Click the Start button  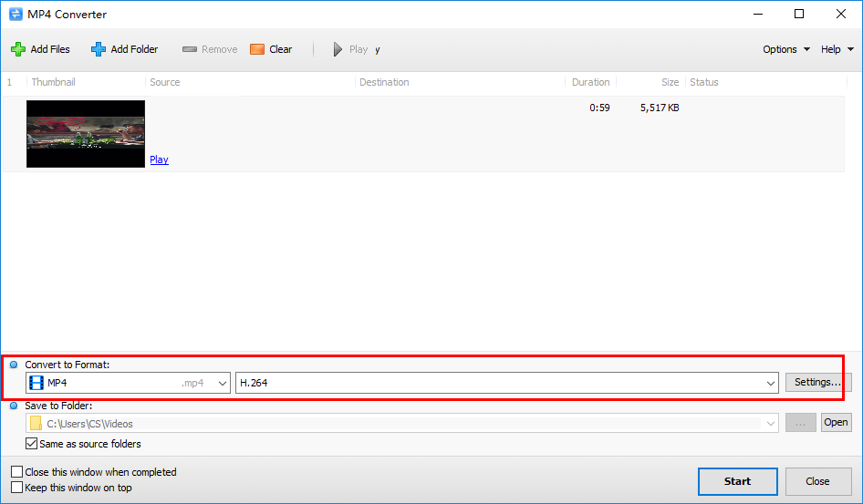(x=737, y=481)
